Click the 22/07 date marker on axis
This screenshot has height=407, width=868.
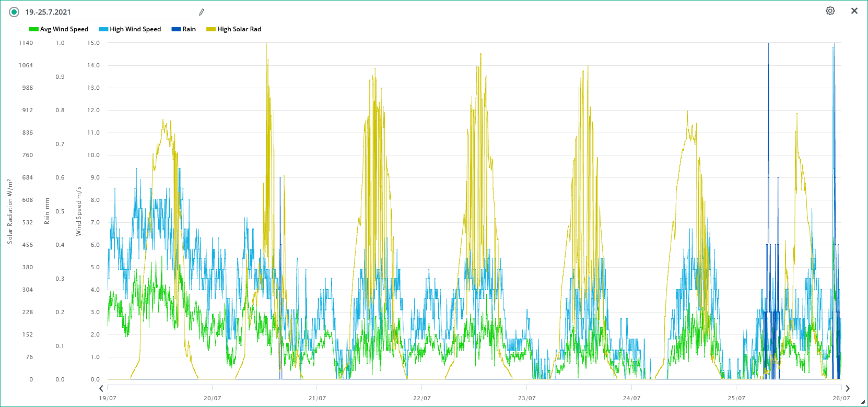pyautogui.click(x=422, y=398)
